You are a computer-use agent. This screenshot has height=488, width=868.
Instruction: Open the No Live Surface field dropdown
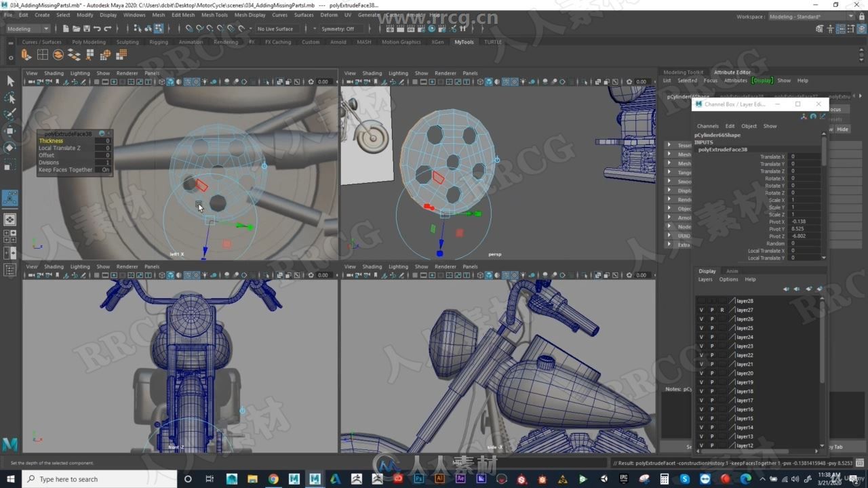point(277,28)
